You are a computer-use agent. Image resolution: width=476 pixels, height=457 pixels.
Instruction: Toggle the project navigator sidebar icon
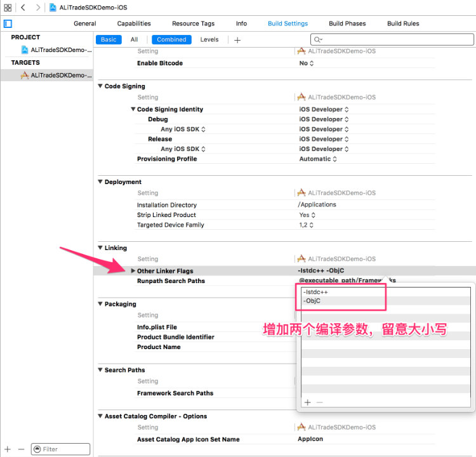coord(8,23)
